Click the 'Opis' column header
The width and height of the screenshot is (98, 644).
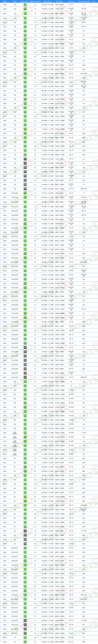click(94, 1)
